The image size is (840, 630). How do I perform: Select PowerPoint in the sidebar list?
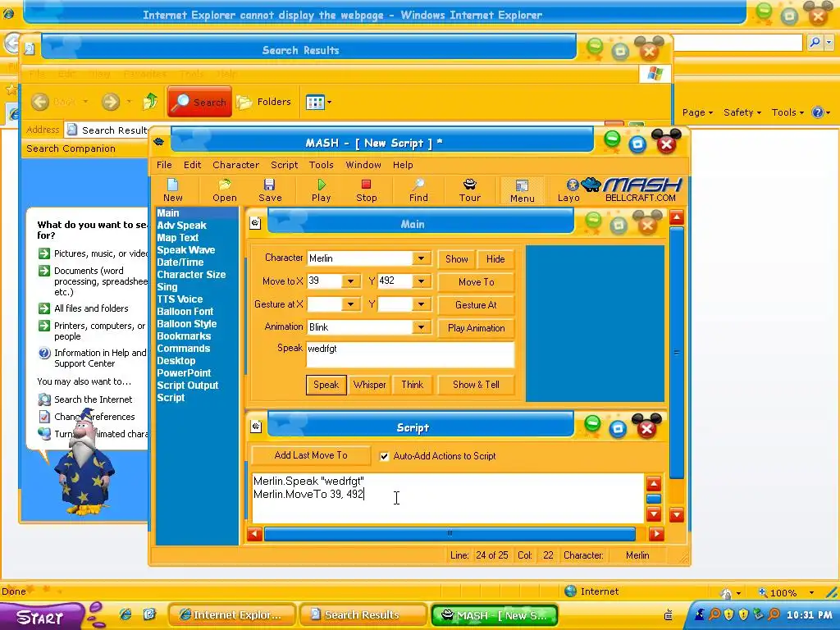(184, 373)
